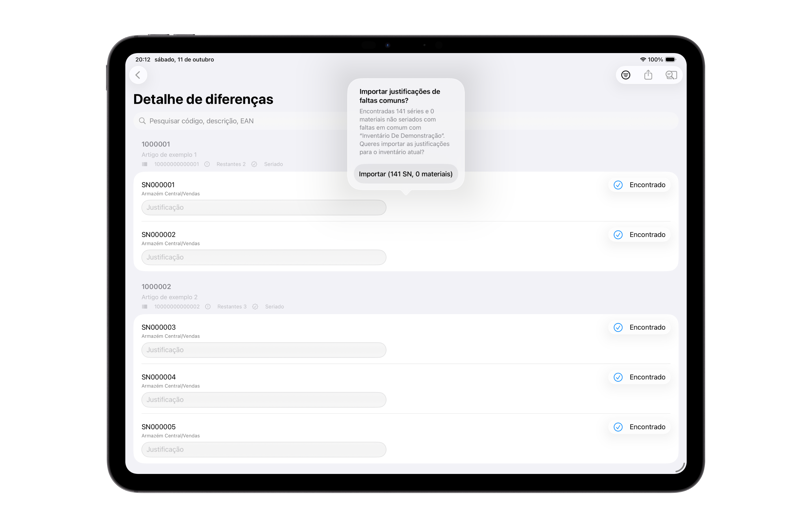Viewport: 812px width, 527px height.
Task: Click the search magnifier icon
Action: point(142,121)
